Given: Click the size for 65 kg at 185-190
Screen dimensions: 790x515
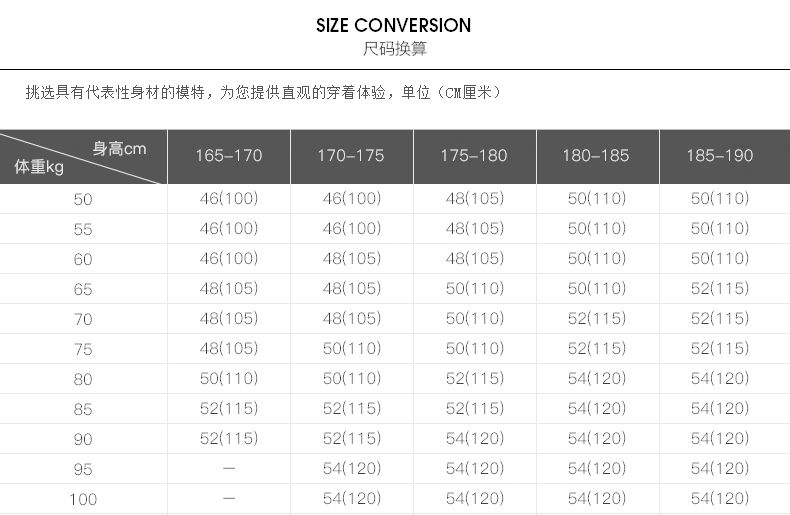Looking at the screenshot, I should (719, 289).
